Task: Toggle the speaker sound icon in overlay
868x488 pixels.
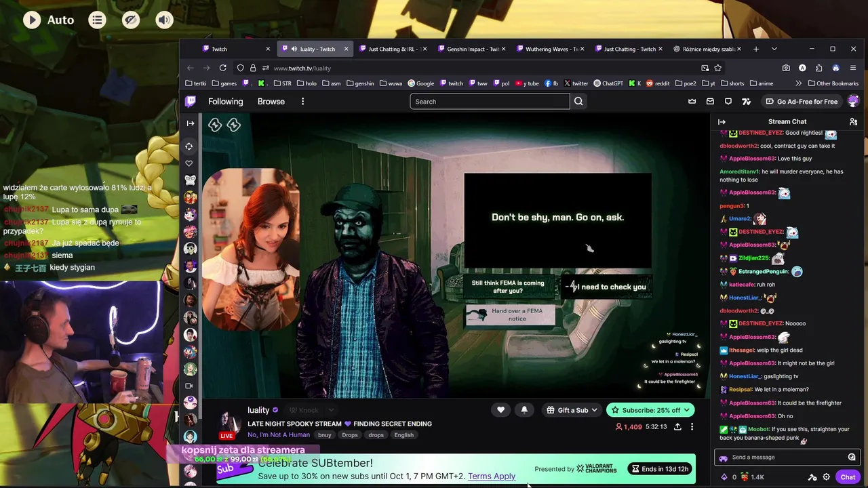Action: [x=164, y=20]
